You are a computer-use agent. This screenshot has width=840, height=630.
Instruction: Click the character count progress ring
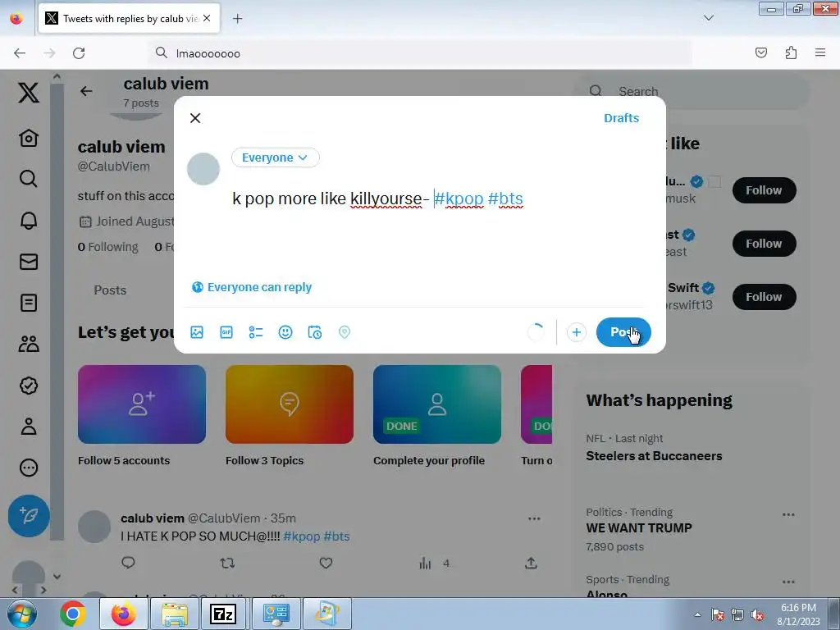pos(536,332)
